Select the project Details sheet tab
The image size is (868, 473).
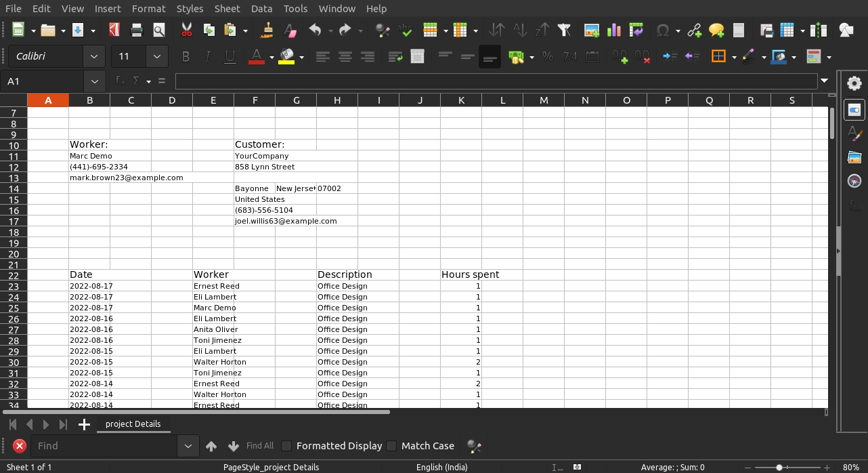point(133,424)
